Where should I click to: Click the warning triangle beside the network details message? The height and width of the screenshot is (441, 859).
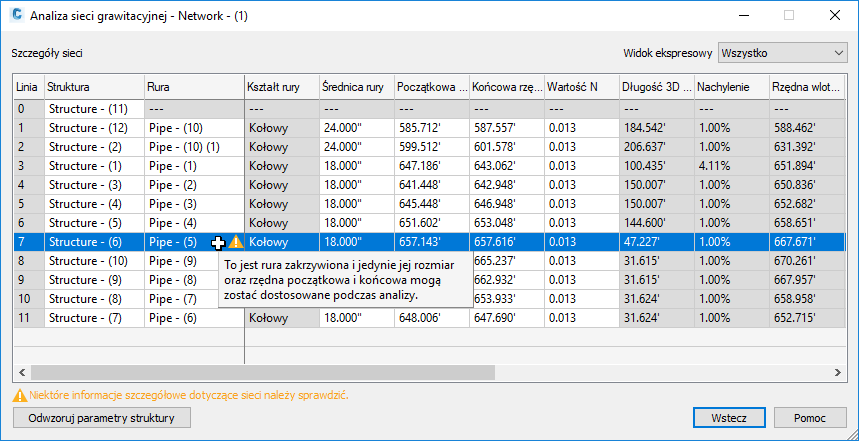19,395
